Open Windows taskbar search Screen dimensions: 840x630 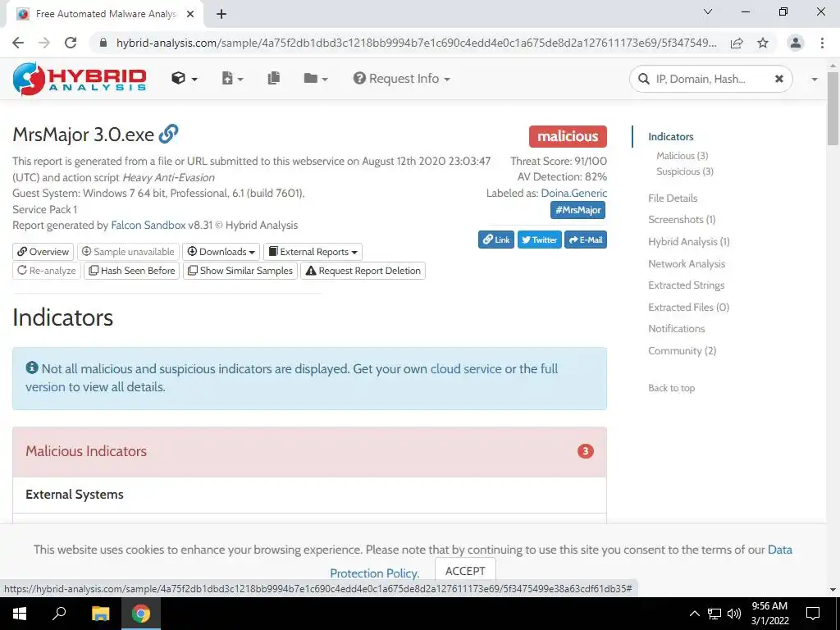(59, 614)
